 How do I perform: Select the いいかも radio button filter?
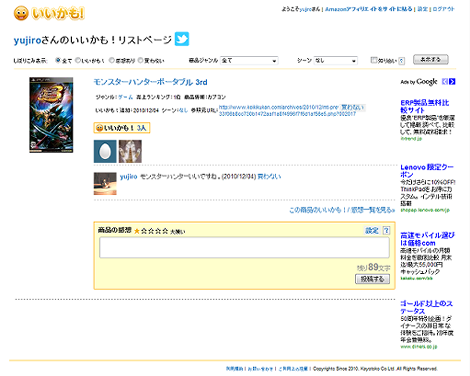[78, 60]
